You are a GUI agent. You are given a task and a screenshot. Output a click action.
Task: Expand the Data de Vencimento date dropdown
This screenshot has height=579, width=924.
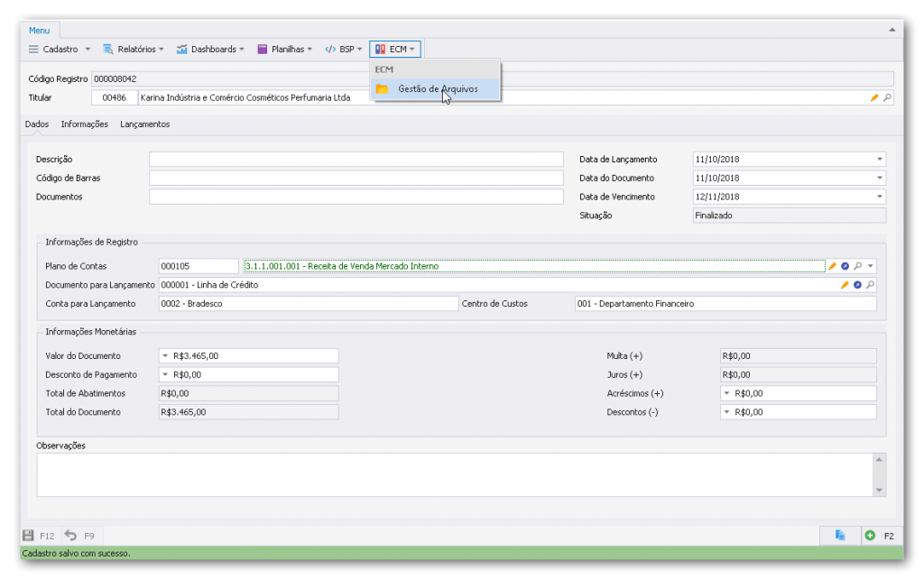click(879, 197)
